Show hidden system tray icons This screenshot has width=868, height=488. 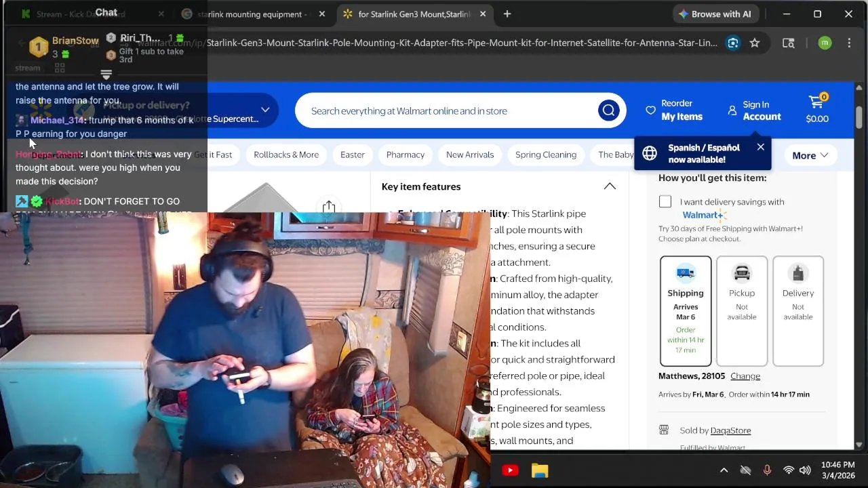pyautogui.click(x=724, y=470)
